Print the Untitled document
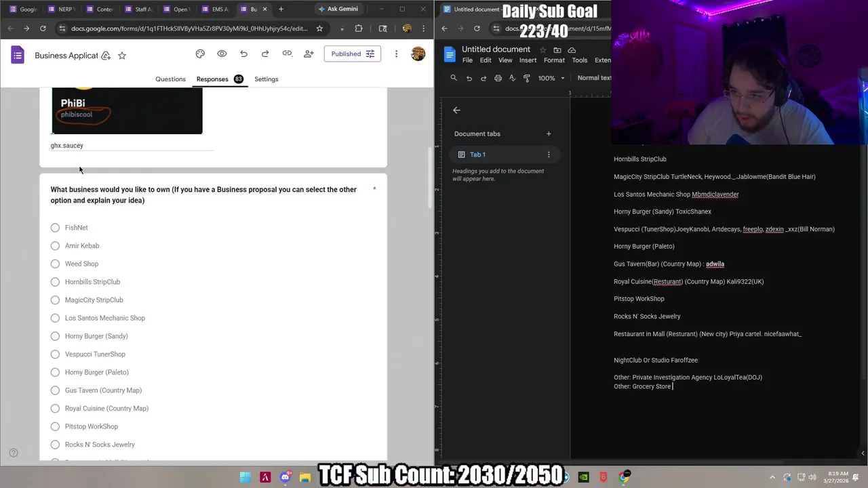The height and width of the screenshot is (488, 868). pos(498,78)
